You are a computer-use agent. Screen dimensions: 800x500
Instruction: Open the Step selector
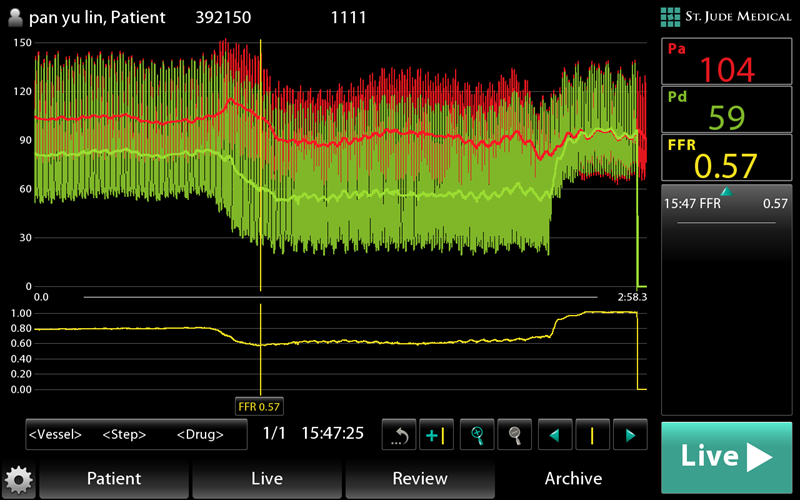[x=124, y=435]
